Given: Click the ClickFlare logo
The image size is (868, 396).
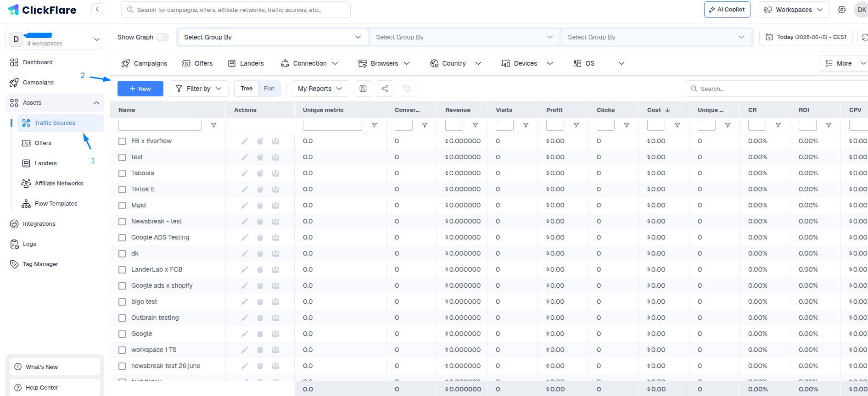Looking at the screenshot, I should point(42,10).
